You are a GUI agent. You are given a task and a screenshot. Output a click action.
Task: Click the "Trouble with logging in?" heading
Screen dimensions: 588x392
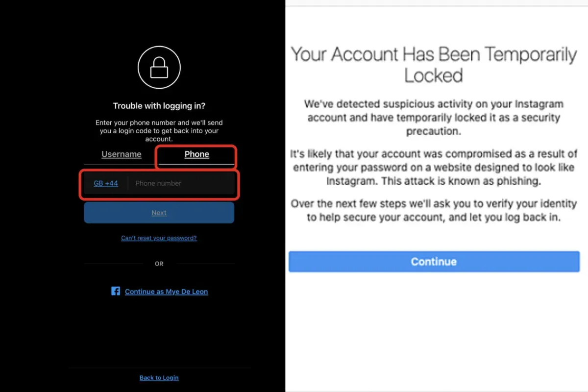(x=159, y=106)
